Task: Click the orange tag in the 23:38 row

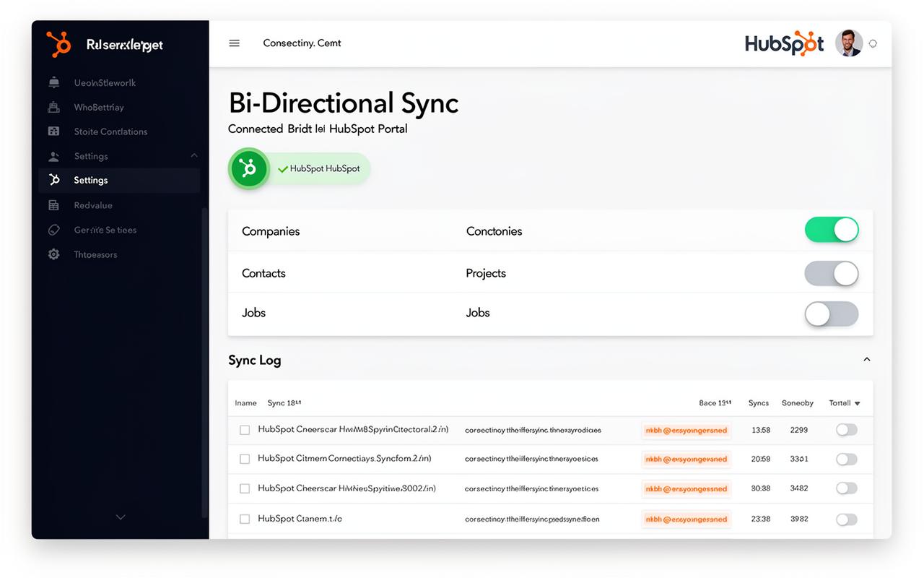Action: click(686, 519)
